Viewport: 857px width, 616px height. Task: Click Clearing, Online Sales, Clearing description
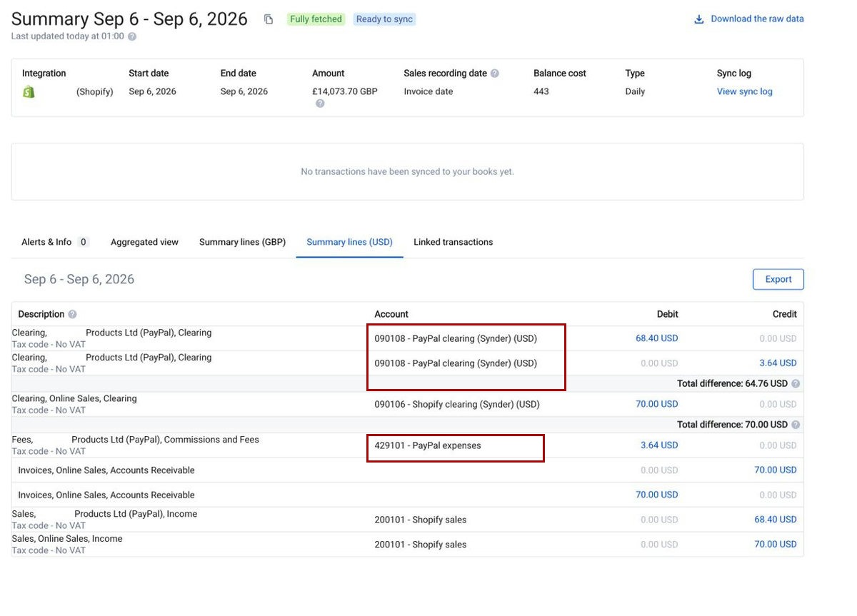[74, 398]
